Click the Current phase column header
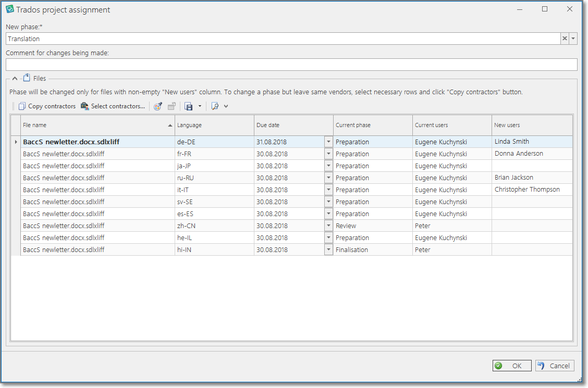Image resolution: width=588 pixels, height=388 pixels. click(x=373, y=125)
